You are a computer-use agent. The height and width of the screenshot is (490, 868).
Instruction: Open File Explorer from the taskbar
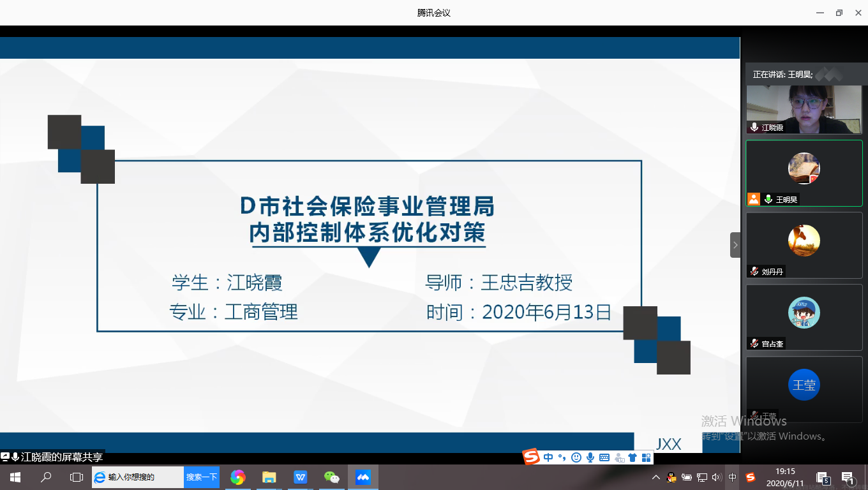pyautogui.click(x=269, y=477)
